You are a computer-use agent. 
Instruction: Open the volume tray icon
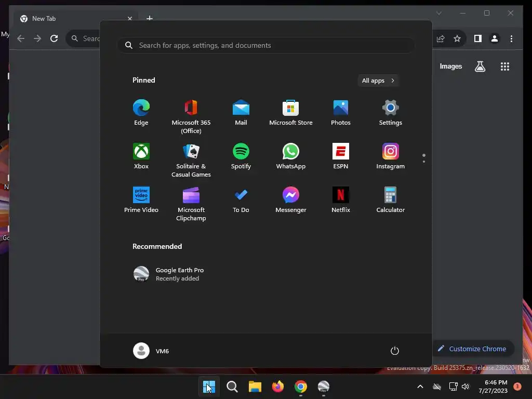465,387
